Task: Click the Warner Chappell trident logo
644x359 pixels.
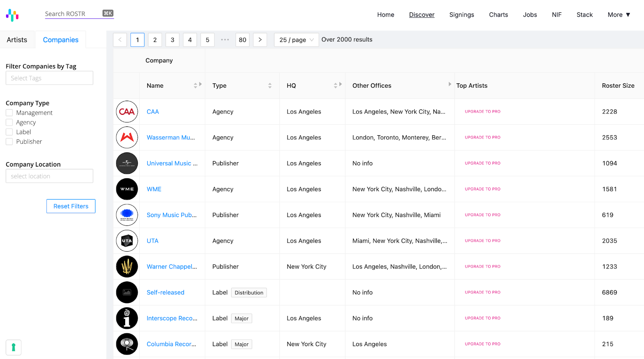Action: pyautogui.click(x=127, y=266)
